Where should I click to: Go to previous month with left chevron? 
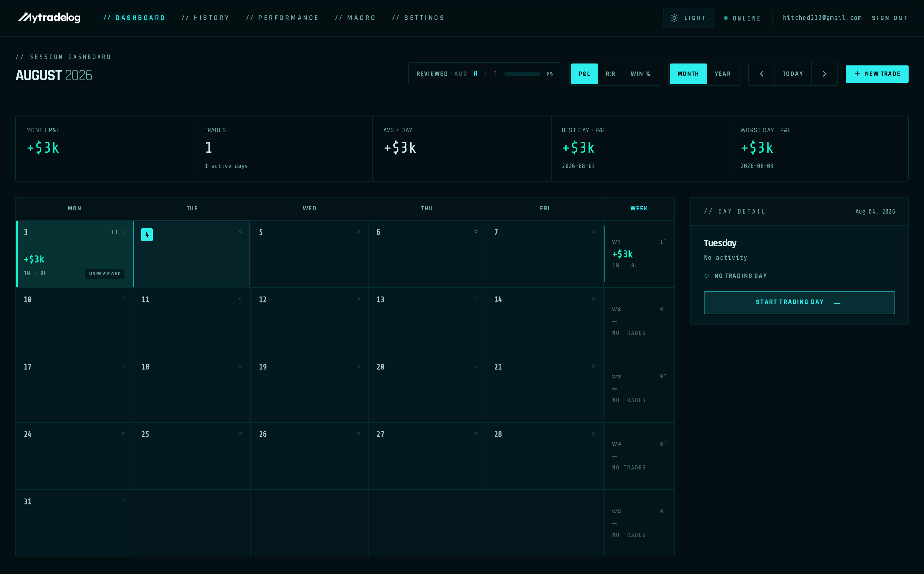pos(761,74)
